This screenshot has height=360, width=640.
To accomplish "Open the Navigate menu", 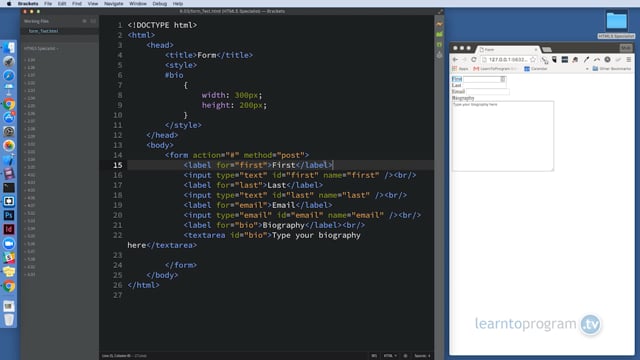I will coord(113,4).
